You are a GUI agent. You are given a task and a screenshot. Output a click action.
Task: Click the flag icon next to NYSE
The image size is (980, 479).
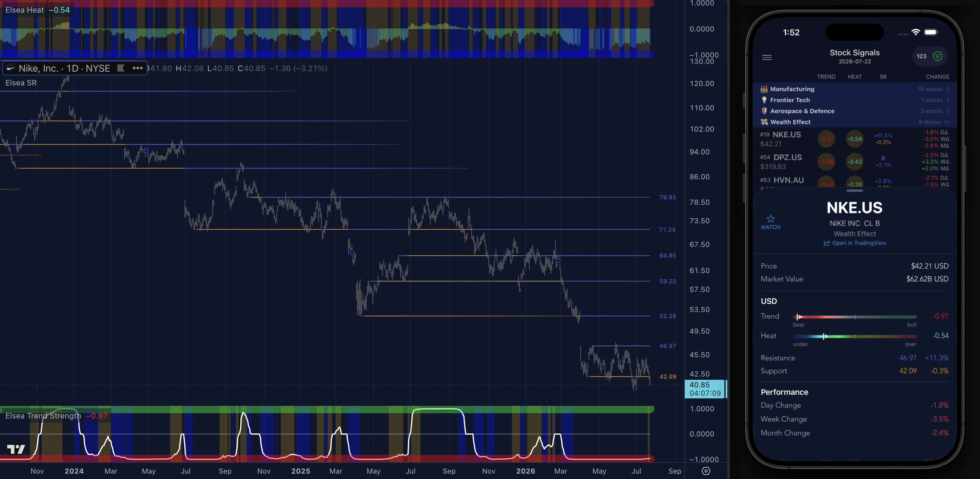121,68
